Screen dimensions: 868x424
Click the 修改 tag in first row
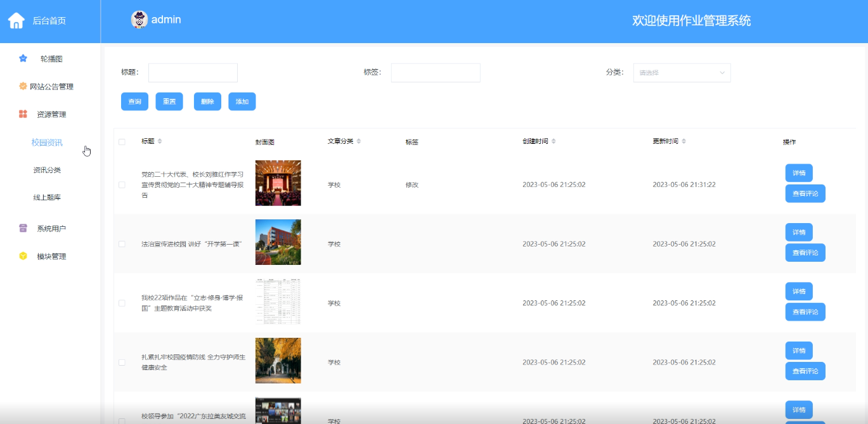coord(412,185)
